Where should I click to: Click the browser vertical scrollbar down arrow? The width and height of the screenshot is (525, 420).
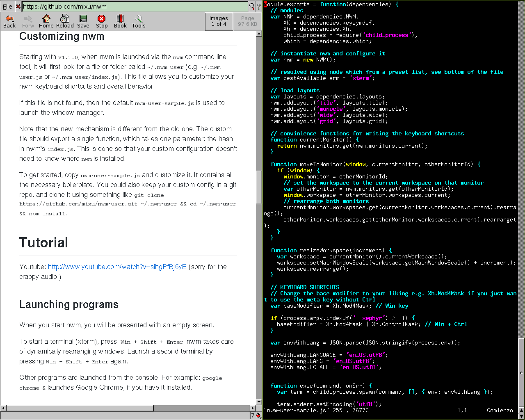coord(259,402)
